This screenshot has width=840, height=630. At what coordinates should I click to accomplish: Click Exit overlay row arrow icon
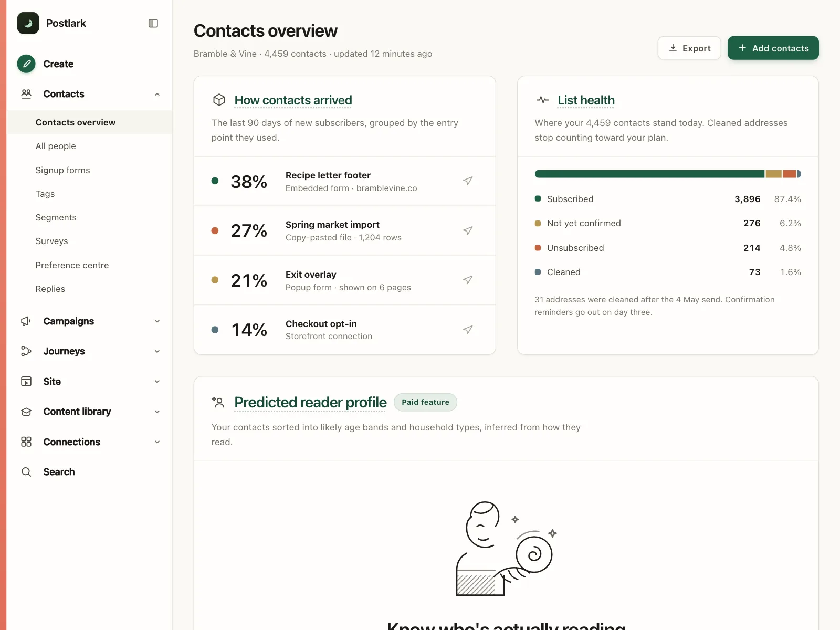[x=468, y=280]
